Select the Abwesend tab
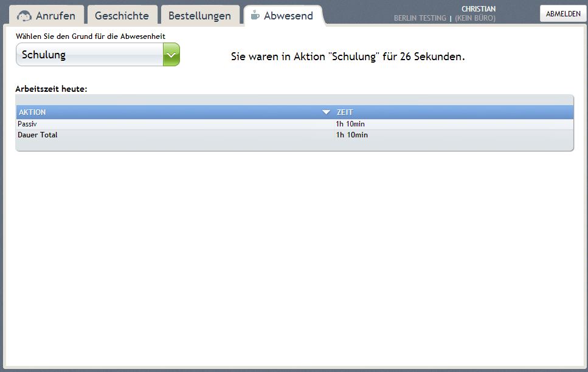588x372 pixels. click(x=284, y=16)
